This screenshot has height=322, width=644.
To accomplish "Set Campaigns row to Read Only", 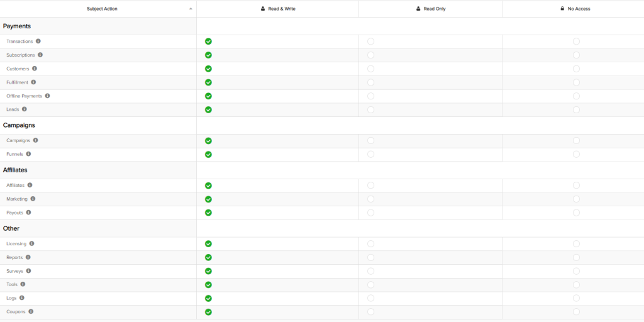I will [x=370, y=141].
